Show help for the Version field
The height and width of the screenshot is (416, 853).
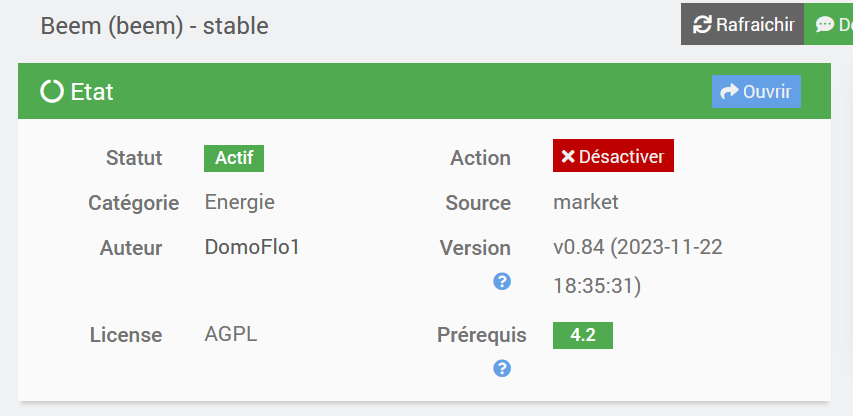click(502, 281)
